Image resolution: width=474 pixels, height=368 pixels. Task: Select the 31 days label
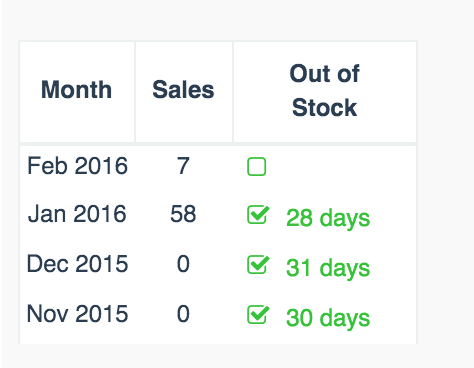pyautogui.click(x=328, y=268)
